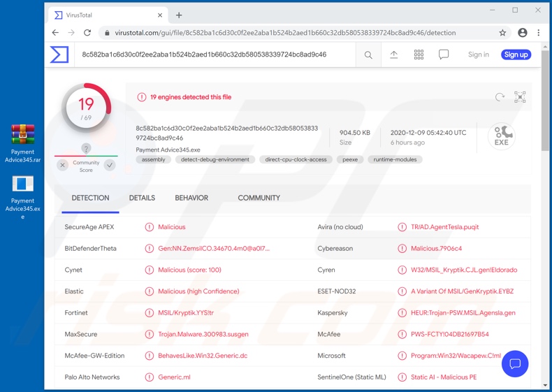The height and width of the screenshot is (392, 552).
Task: Open a new browser tab
Action: 179,15
